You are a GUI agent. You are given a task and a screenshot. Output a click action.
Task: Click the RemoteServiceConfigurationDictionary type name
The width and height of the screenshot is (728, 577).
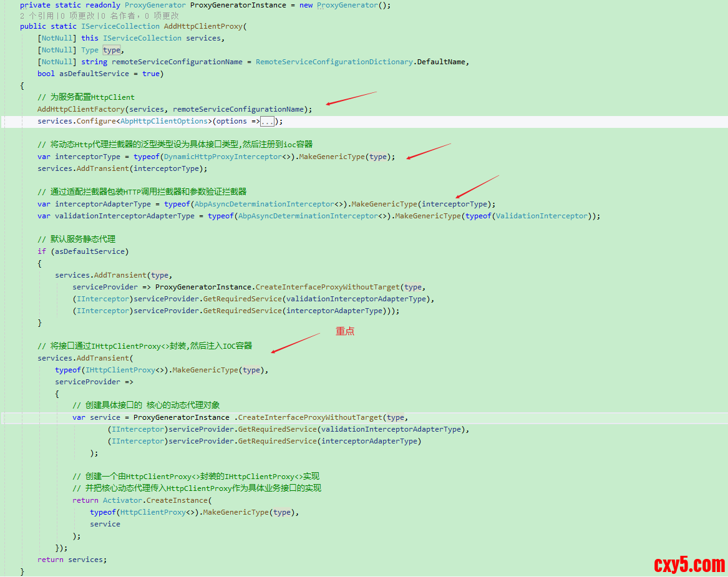[334, 62]
